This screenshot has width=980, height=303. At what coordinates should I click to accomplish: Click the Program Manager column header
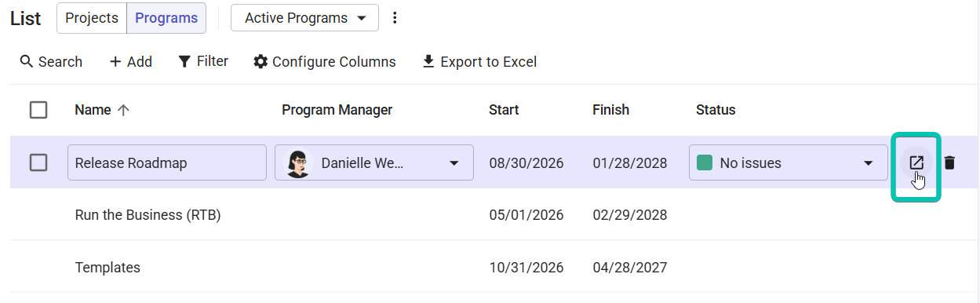pyautogui.click(x=337, y=110)
